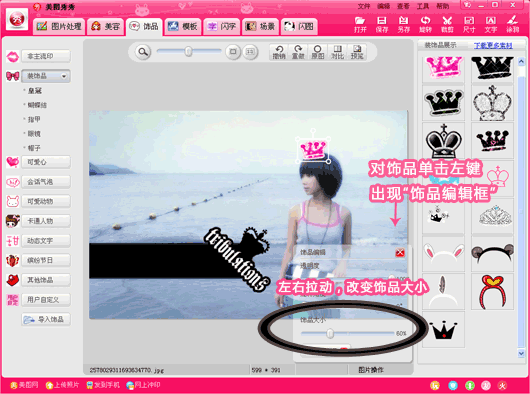Click the 导入饰品 import button
The height and width of the screenshot is (394, 530).
tap(46, 319)
